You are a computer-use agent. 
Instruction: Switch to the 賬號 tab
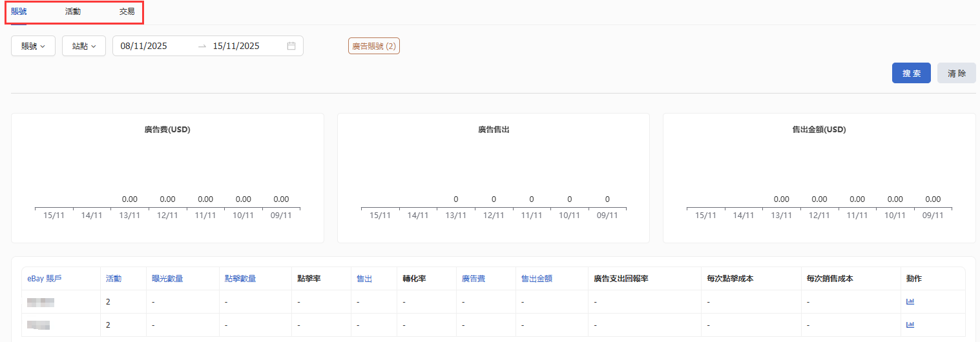pos(19,12)
